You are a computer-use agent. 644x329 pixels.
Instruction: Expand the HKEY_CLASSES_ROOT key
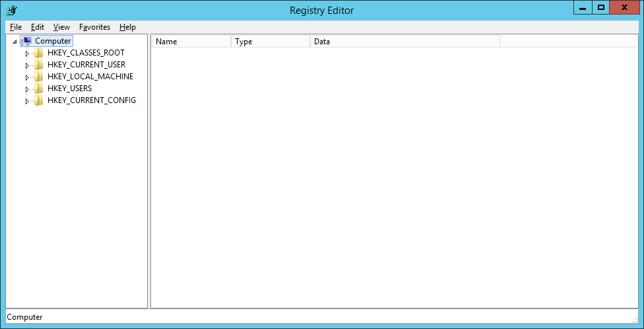(x=27, y=53)
